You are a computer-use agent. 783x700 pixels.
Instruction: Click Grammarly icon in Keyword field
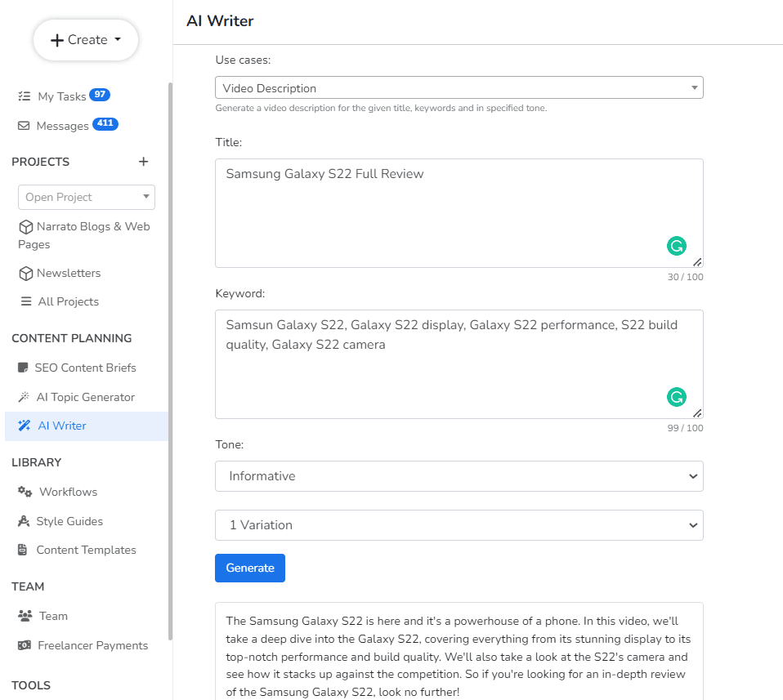(677, 397)
